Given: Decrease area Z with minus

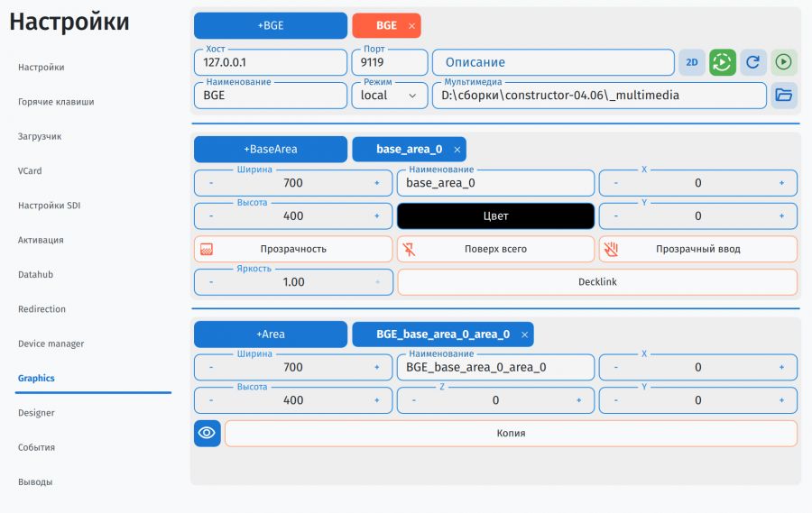Looking at the screenshot, I should (x=413, y=400).
